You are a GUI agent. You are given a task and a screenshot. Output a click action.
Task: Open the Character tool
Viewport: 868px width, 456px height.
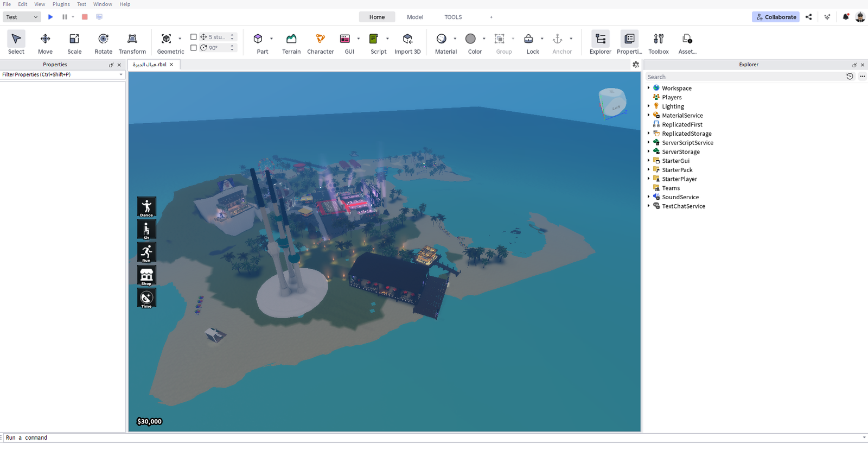(x=321, y=43)
